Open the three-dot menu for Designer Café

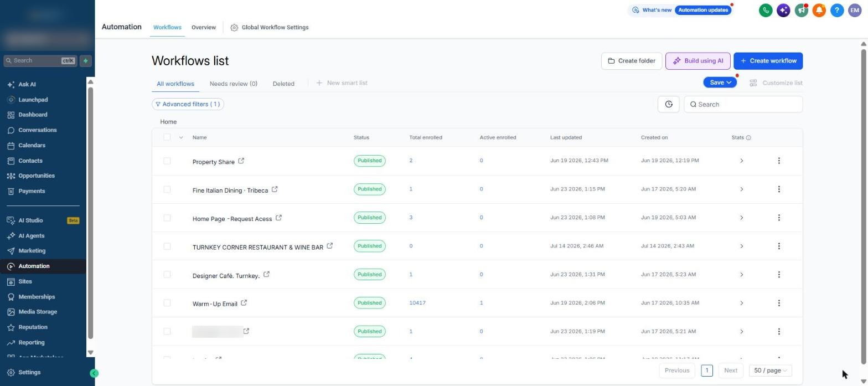[x=779, y=274]
